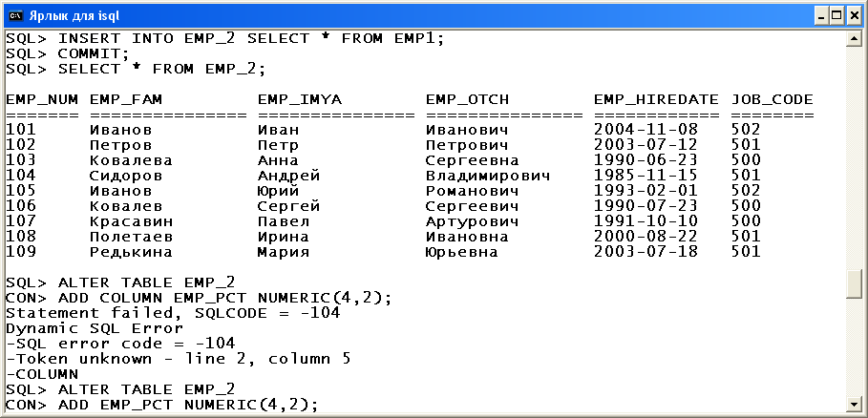Click the scrollbar up arrow
This screenshot has height=418, width=868.
click(x=856, y=39)
